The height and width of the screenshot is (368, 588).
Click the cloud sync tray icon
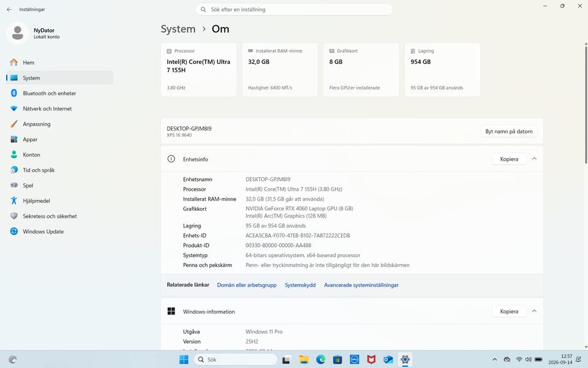[507, 359]
